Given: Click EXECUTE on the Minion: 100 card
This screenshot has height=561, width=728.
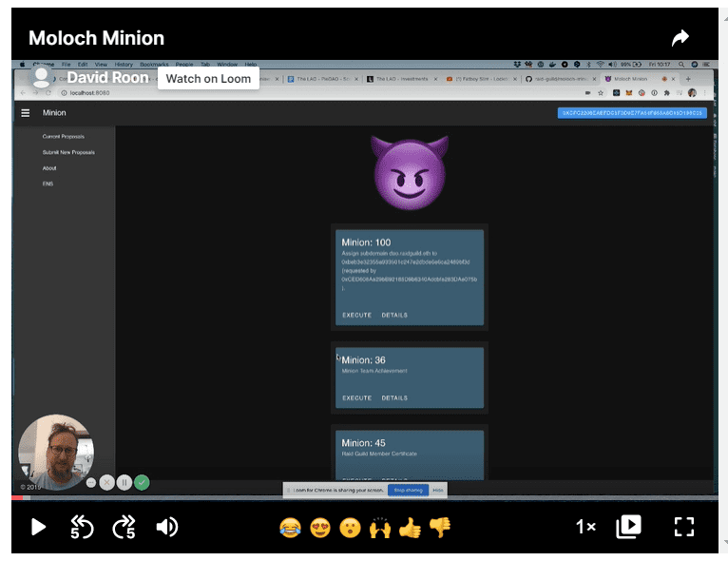Looking at the screenshot, I should pos(356,315).
